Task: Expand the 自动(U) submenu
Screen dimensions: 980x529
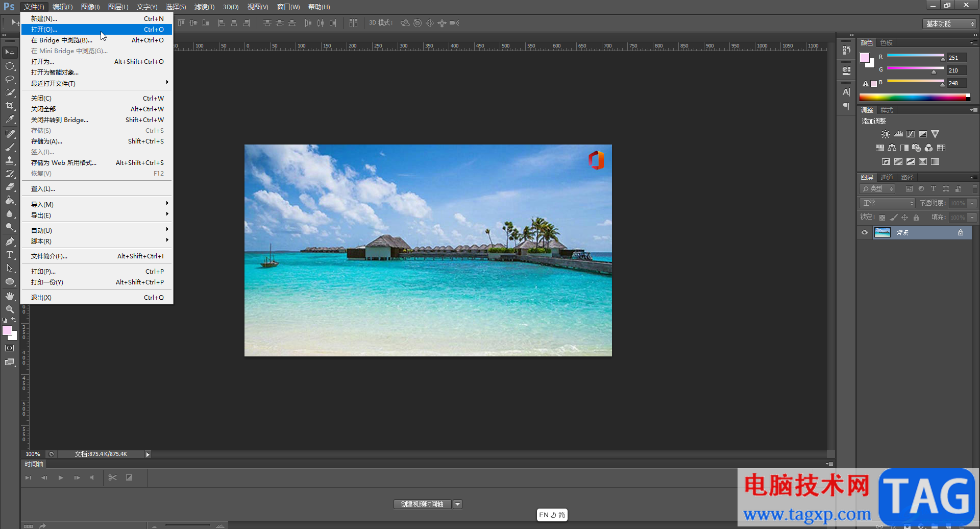Action: coord(97,230)
